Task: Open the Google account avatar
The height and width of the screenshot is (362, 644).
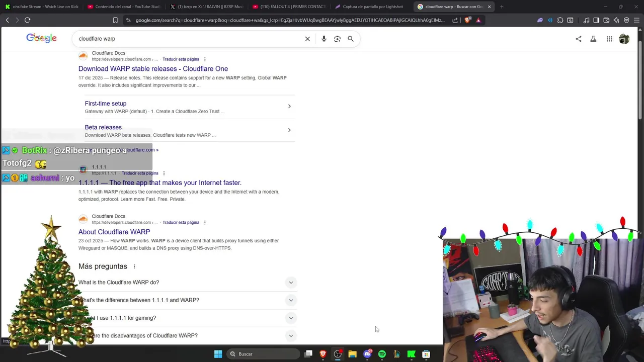Action: [x=624, y=39]
